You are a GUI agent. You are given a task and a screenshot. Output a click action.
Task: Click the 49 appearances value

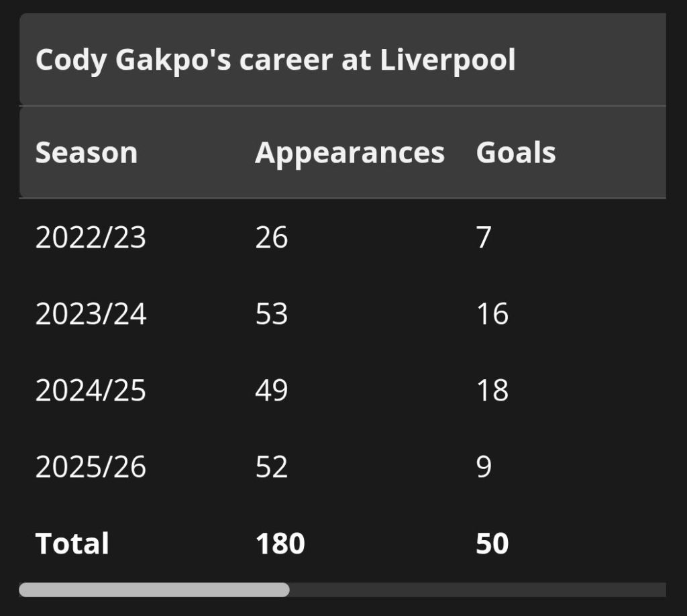[272, 390]
